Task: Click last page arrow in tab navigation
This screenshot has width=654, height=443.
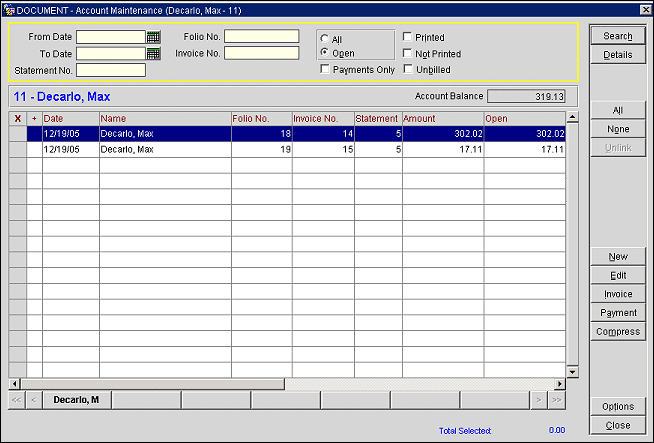Action: tap(557, 400)
